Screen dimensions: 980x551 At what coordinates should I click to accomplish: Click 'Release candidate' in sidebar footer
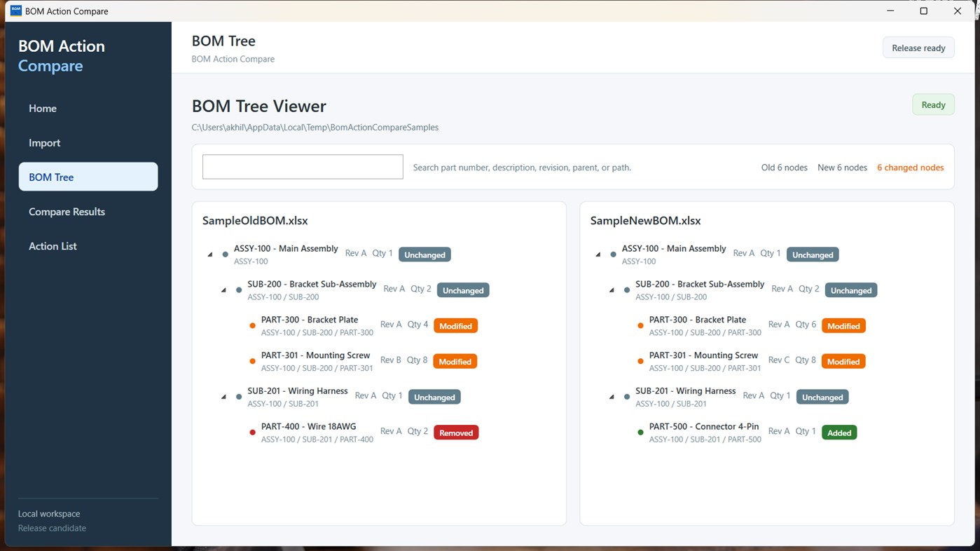(x=52, y=529)
